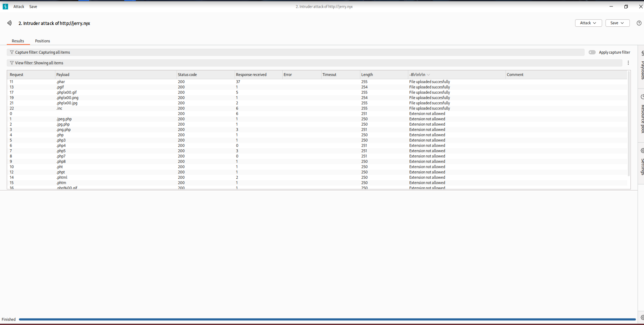The width and height of the screenshot is (644, 325).
Task: Click the Capture filter funnel icon
Action: click(x=12, y=52)
